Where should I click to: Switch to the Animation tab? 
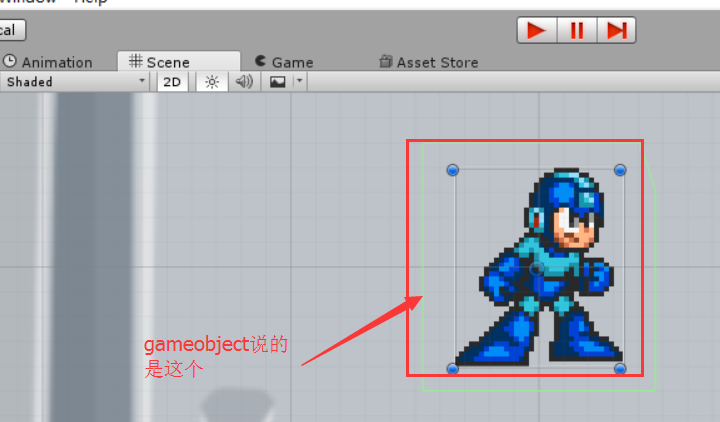click(x=48, y=62)
